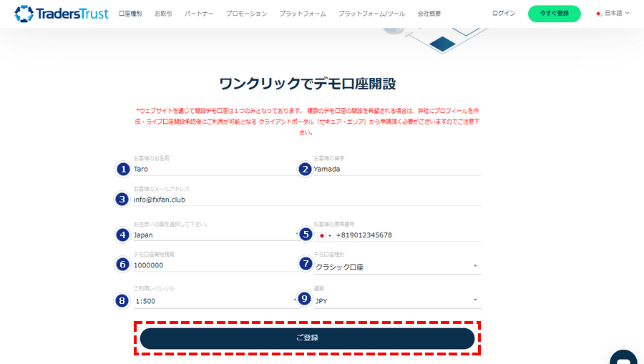Click the green 今すぐ登録 button
Viewport: 644px width, 364px height.
click(554, 14)
